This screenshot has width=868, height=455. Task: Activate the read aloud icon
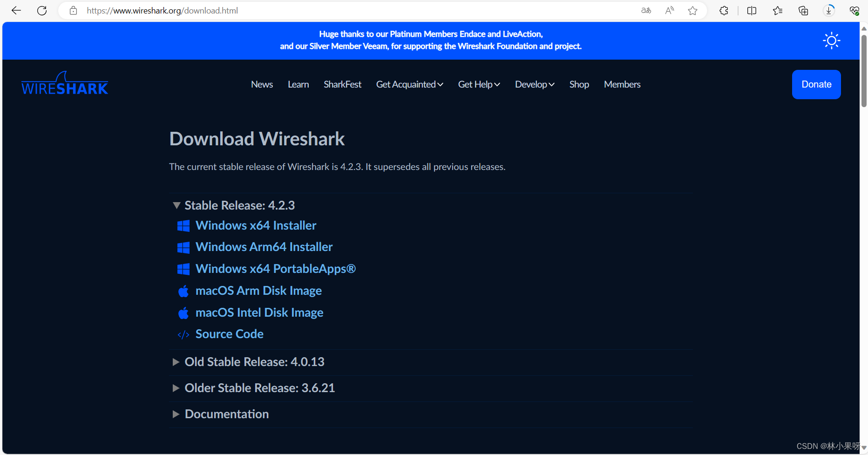click(x=670, y=10)
